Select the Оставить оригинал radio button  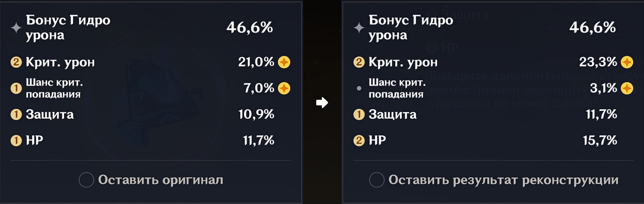click(86, 180)
